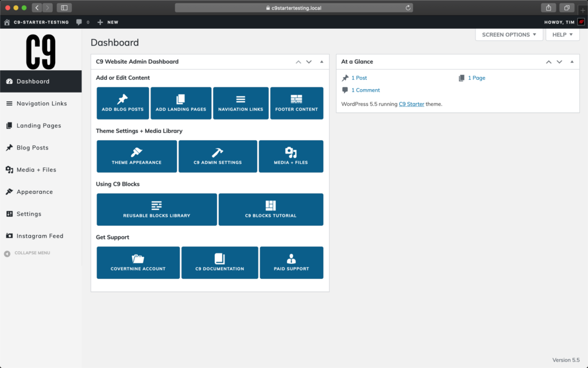Open Landing Pages in the sidebar
The image size is (588, 368).
pos(41,125)
